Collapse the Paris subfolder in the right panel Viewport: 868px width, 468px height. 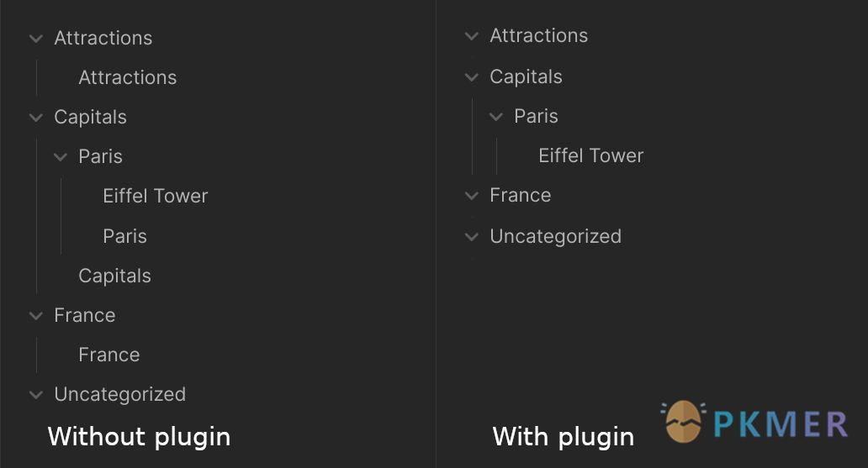(496, 117)
